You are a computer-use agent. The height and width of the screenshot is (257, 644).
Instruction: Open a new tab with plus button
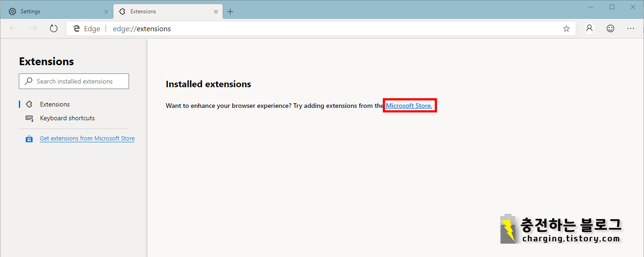(230, 12)
